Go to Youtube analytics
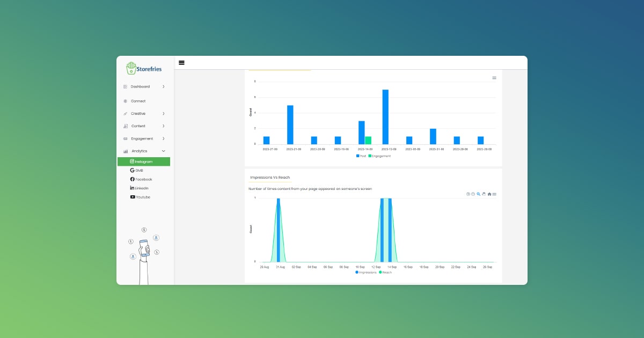Image resolution: width=644 pixels, height=338 pixels. pos(143,197)
